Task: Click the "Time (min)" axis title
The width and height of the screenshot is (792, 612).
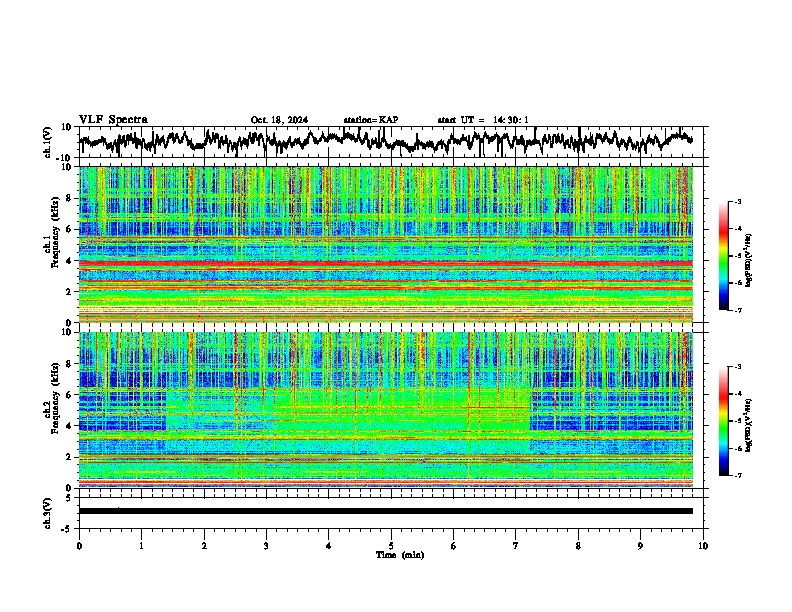Action: click(400, 555)
